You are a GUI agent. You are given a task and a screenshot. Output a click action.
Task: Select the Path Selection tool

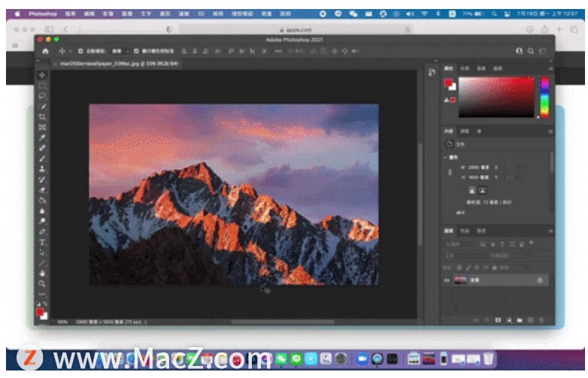pos(42,253)
